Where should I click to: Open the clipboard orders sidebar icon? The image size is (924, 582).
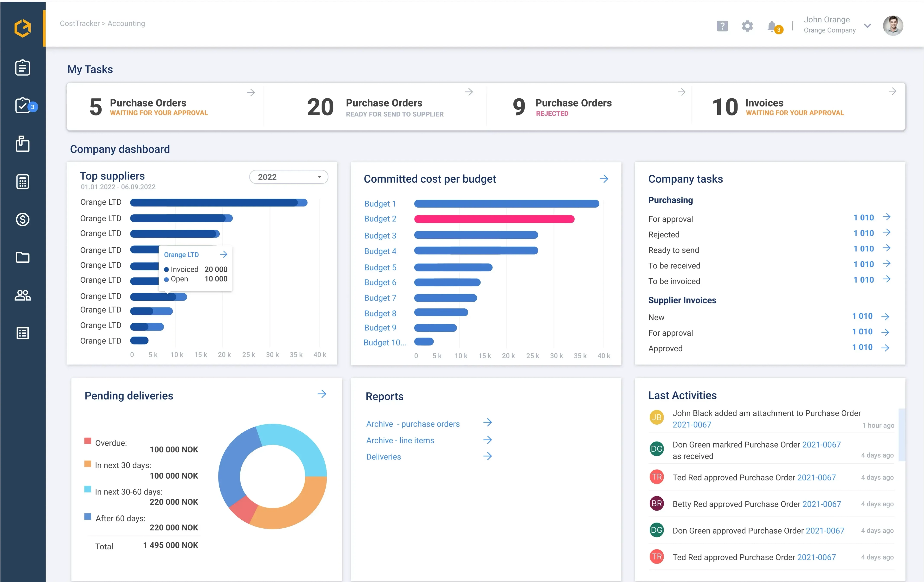[x=23, y=68]
